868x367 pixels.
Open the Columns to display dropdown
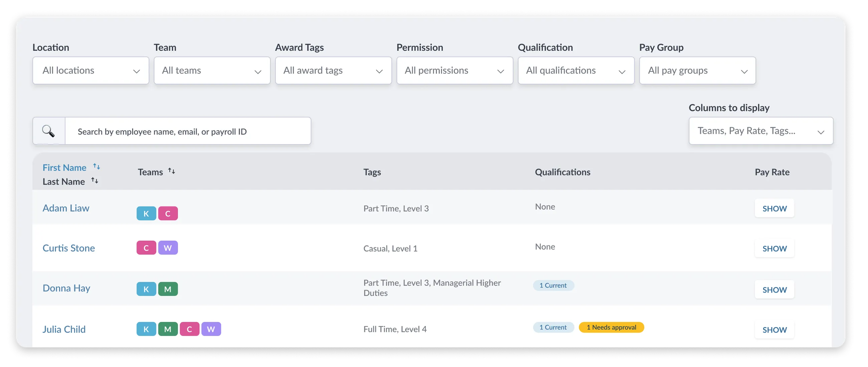[761, 131]
